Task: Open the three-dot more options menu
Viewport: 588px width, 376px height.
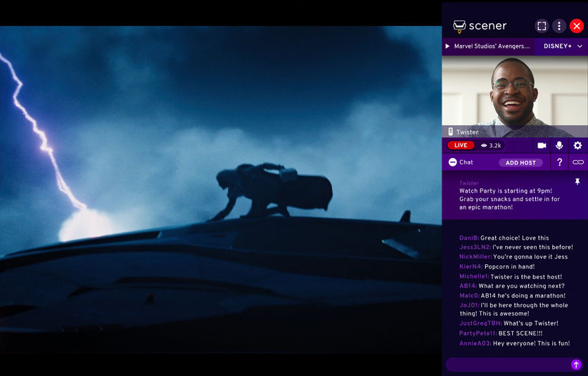Action: click(559, 26)
